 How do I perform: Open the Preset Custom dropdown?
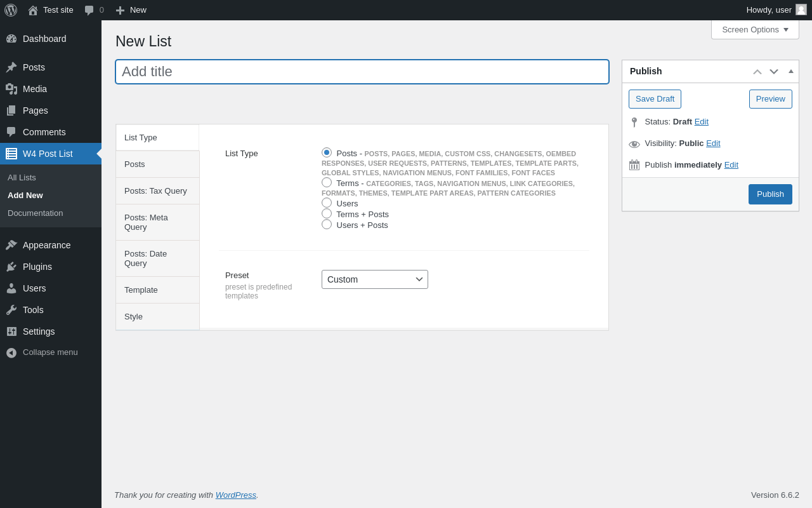(x=375, y=279)
